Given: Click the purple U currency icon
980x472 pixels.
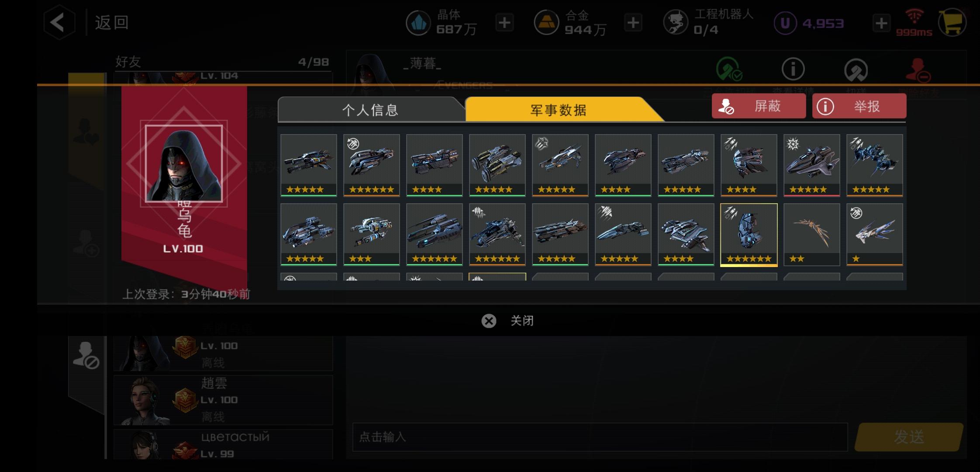Looking at the screenshot, I should [785, 23].
